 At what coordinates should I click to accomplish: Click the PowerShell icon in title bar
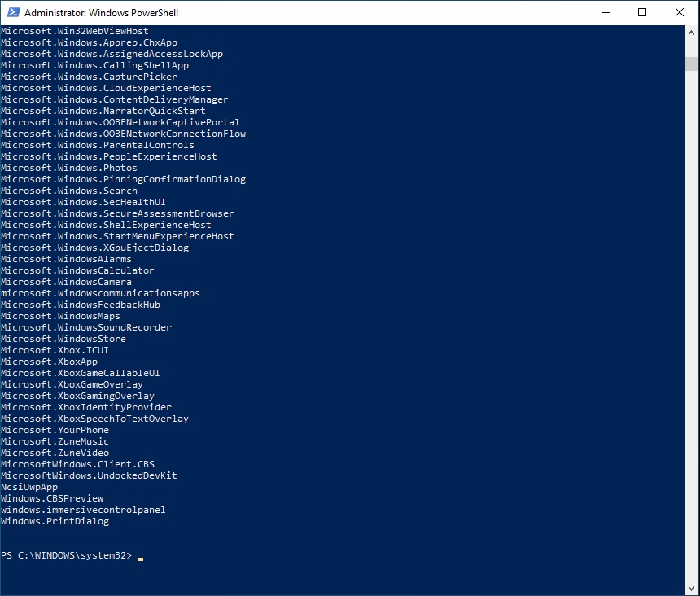(x=13, y=12)
